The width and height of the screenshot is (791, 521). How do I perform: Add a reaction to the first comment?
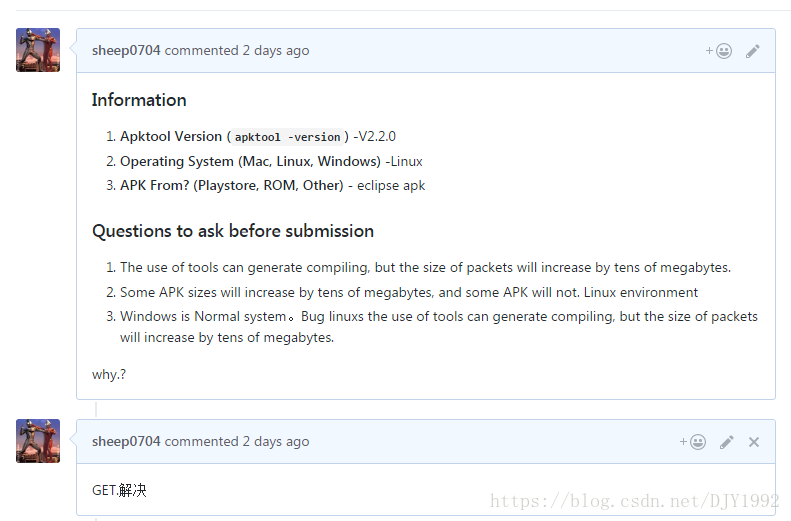pyautogui.click(x=719, y=51)
